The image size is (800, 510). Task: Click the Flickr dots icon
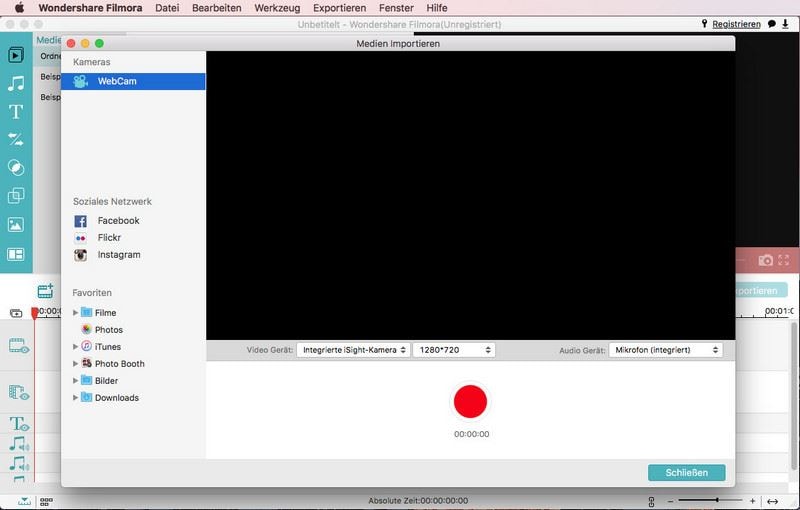[x=81, y=238]
